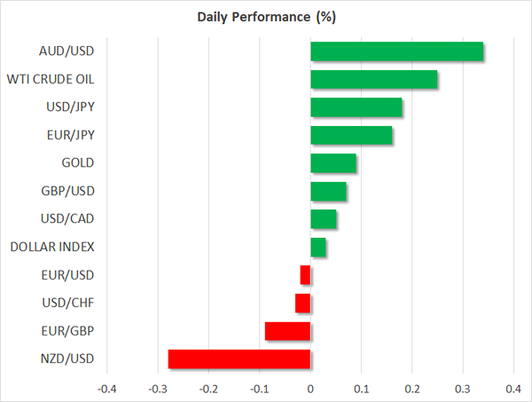Click the red EUR/GBP bar

[x=288, y=331]
